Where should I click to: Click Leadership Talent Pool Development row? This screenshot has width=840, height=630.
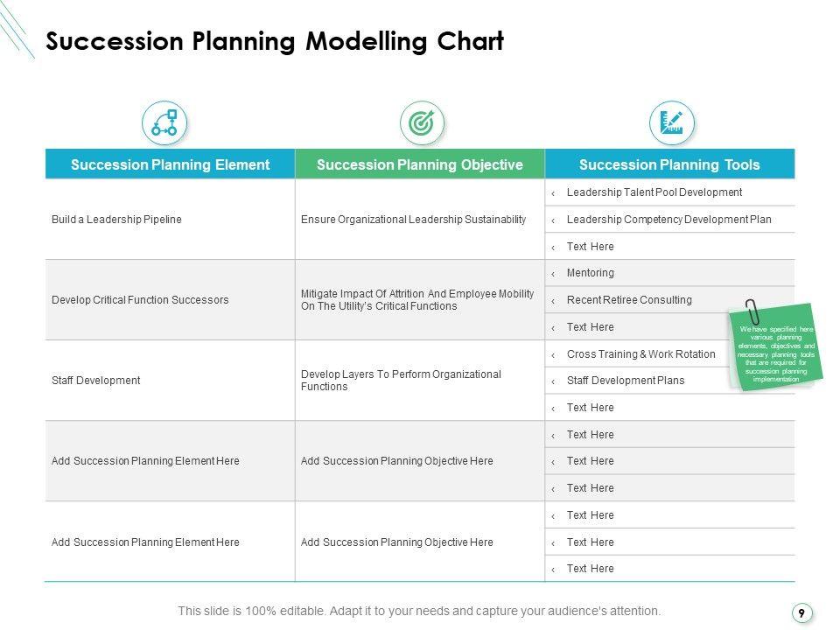click(x=654, y=192)
